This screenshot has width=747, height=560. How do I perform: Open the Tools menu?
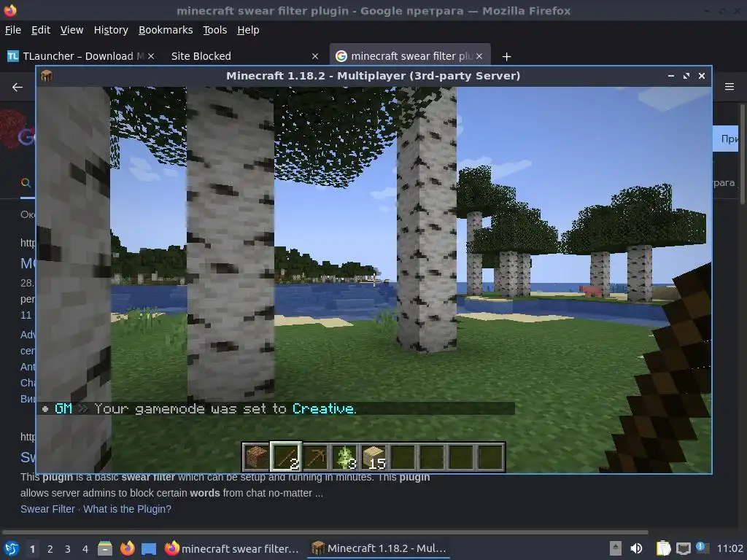[215, 30]
